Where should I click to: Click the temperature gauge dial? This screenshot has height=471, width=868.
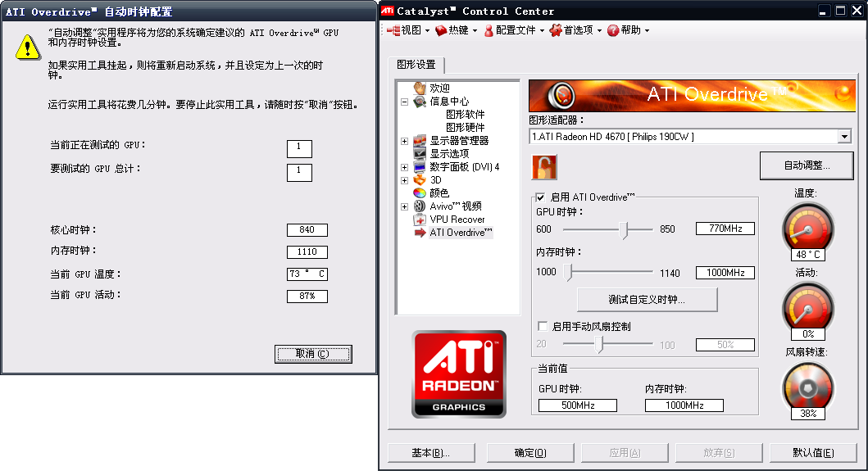coord(807,227)
